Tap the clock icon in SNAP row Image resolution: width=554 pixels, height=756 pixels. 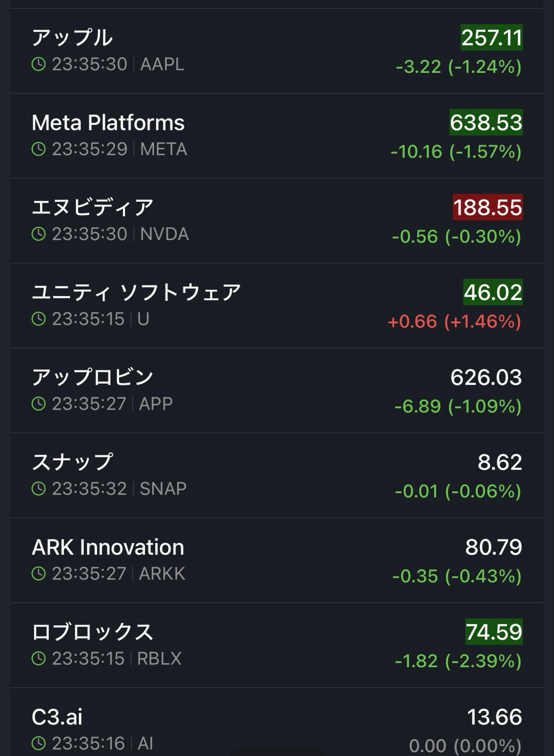[38, 489]
